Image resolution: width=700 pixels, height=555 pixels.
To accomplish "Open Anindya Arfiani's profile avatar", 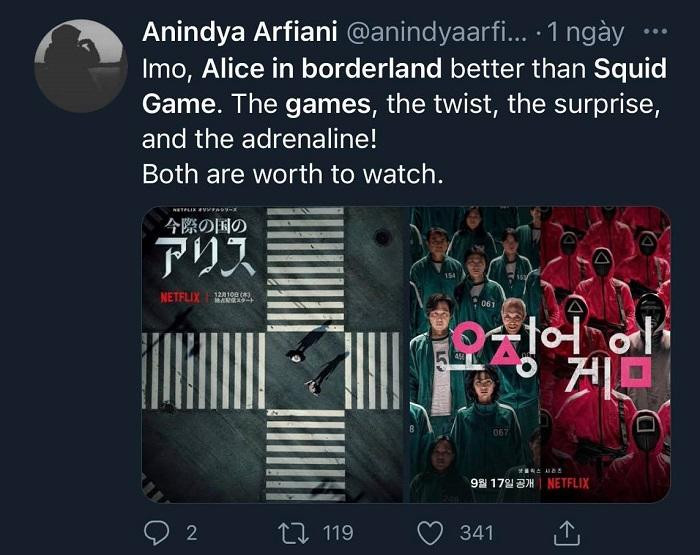I will pos(80,65).
